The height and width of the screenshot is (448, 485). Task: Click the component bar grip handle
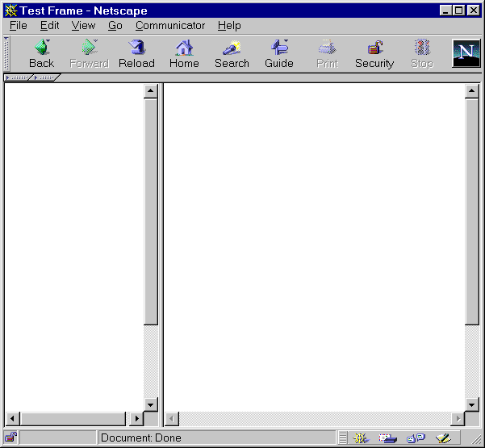343,438
